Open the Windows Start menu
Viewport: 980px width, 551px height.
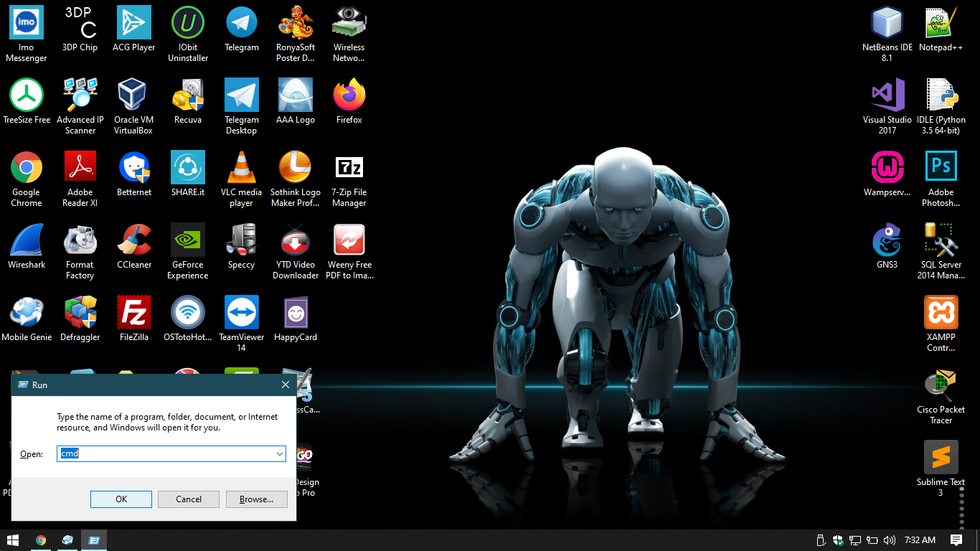point(12,540)
